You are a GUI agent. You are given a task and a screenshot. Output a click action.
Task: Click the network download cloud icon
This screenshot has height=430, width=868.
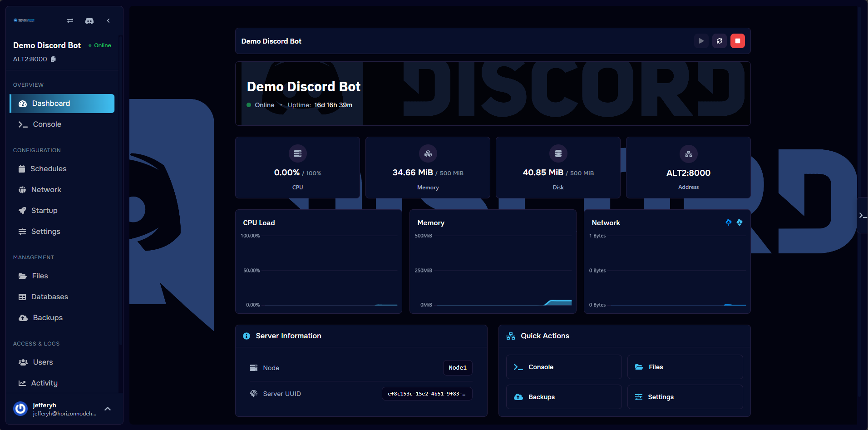point(740,222)
